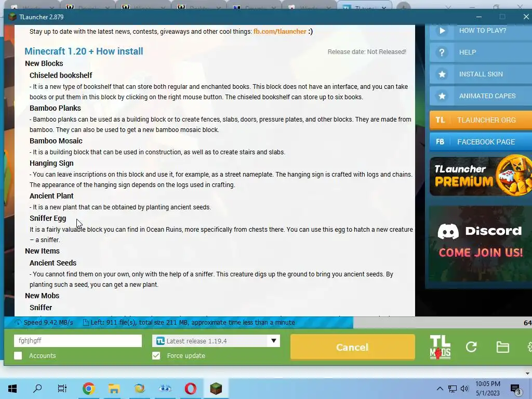532x399 pixels.
Task: Click the Discord Come Join Us banner
Action: [x=480, y=244]
